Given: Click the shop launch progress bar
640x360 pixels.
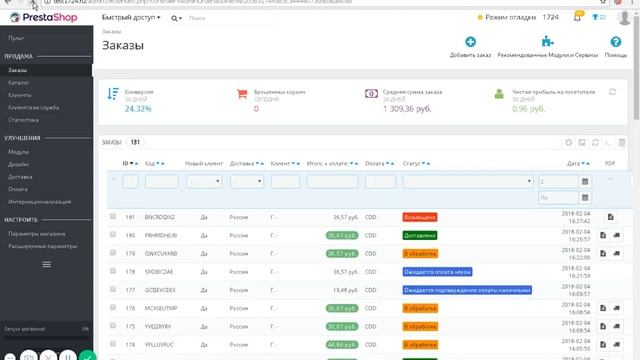Looking at the screenshot, I should (x=47, y=338).
